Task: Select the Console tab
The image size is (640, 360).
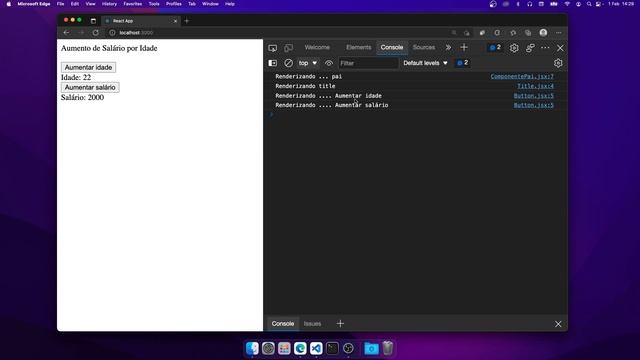Action: pos(392,47)
